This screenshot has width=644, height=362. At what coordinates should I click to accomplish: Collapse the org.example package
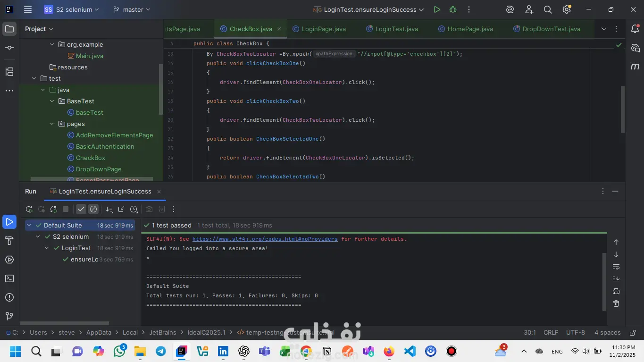click(52, 44)
